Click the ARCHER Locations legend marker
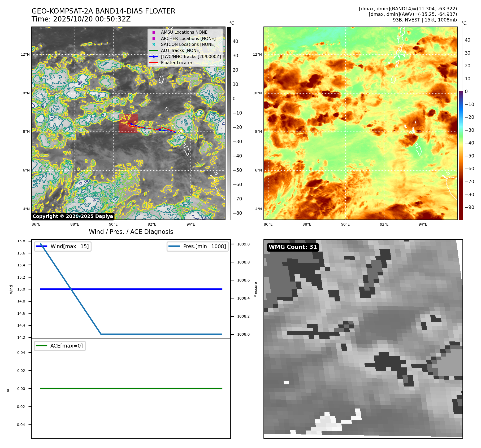 tap(154, 38)
